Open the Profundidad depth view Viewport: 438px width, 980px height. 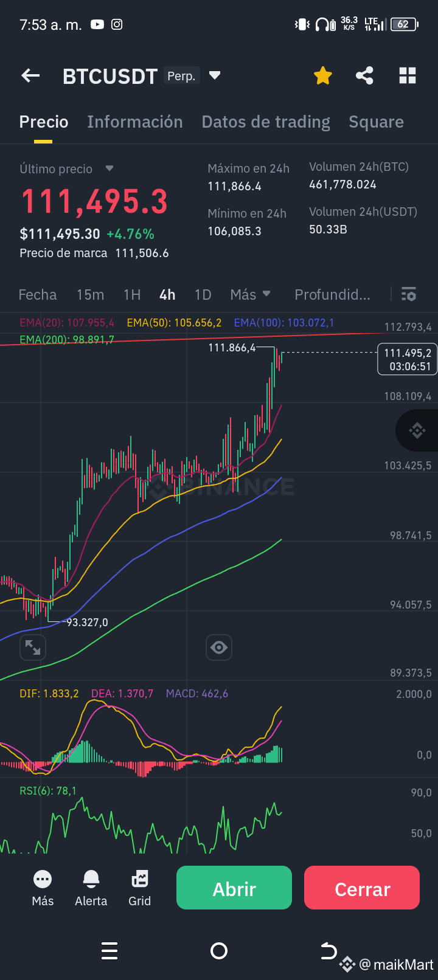coord(332,295)
